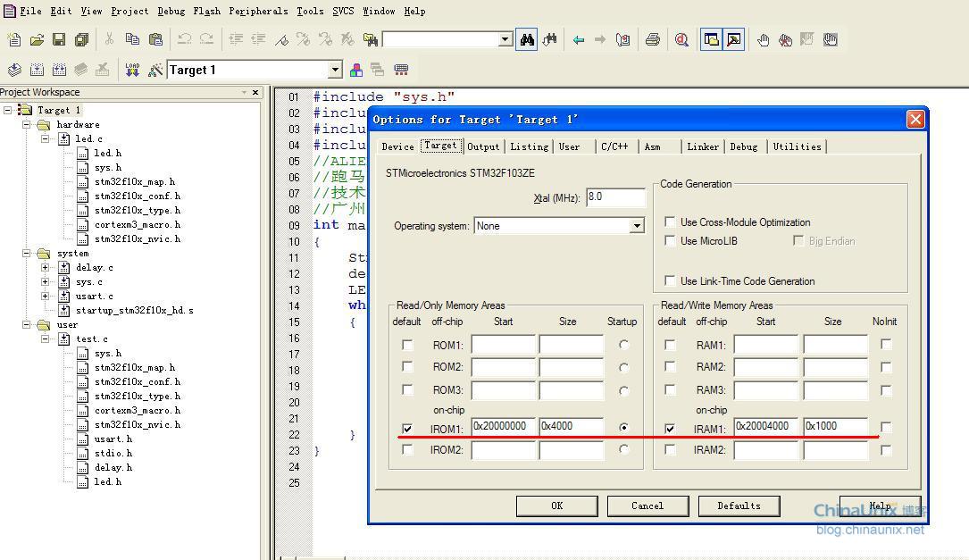Image resolution: width=969 pixels, height=560 pixels.
Task: Switch to the Utilities tab
Action: pos(797,146)
